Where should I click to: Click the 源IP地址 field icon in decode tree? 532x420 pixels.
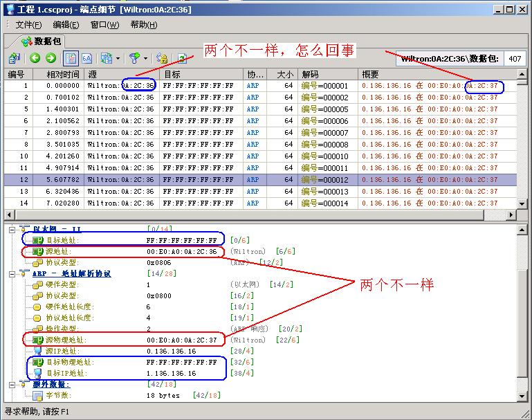pyautogui.click(x=39, y=351)
